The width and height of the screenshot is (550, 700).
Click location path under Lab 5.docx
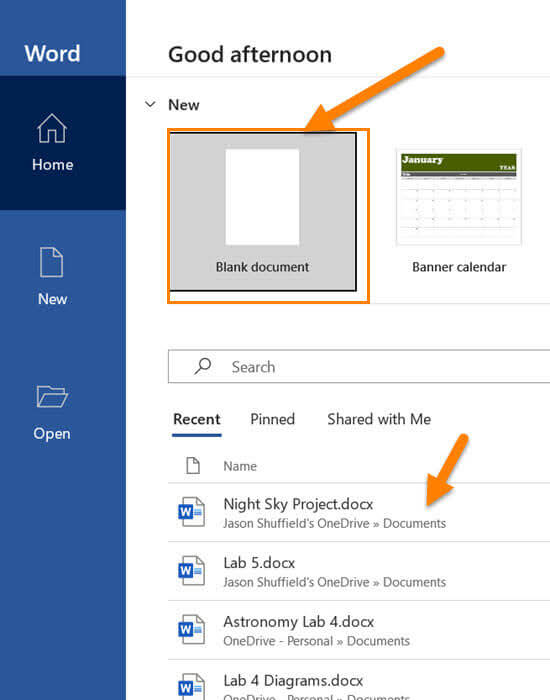coord(334,582)
